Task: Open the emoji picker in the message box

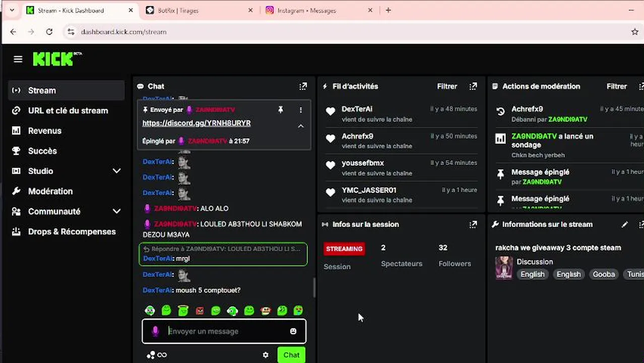Action: point(293,331)
